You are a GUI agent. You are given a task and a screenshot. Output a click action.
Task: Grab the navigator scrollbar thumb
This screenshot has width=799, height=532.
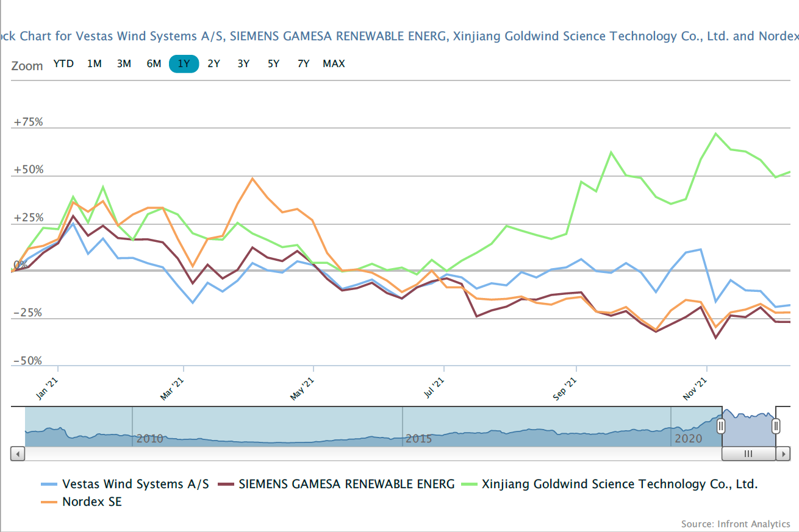click(x=748, y=454)
